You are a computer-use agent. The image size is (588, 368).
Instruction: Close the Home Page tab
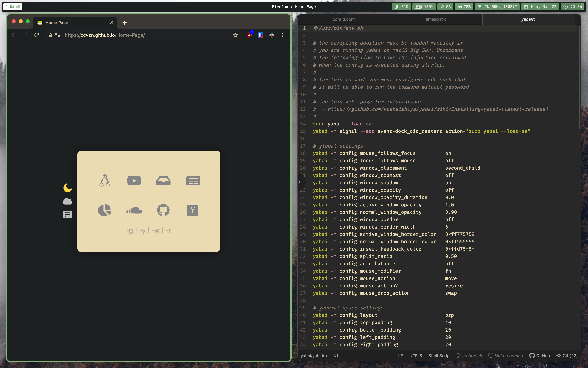coord(111,23)
